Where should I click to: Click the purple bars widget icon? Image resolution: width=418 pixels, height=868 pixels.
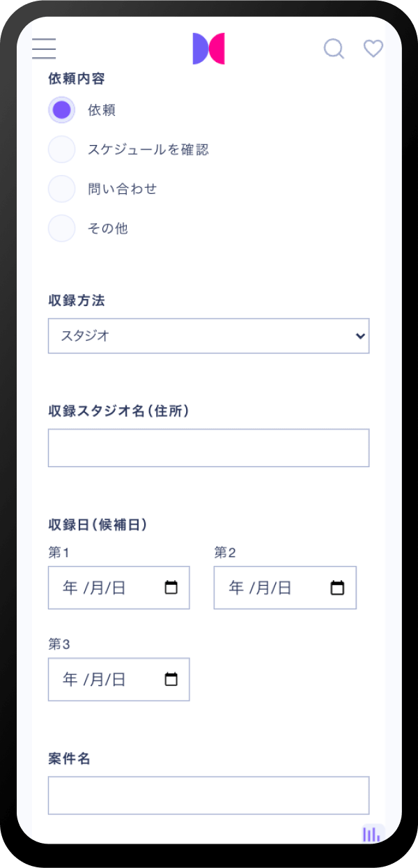tap(372, 834)
